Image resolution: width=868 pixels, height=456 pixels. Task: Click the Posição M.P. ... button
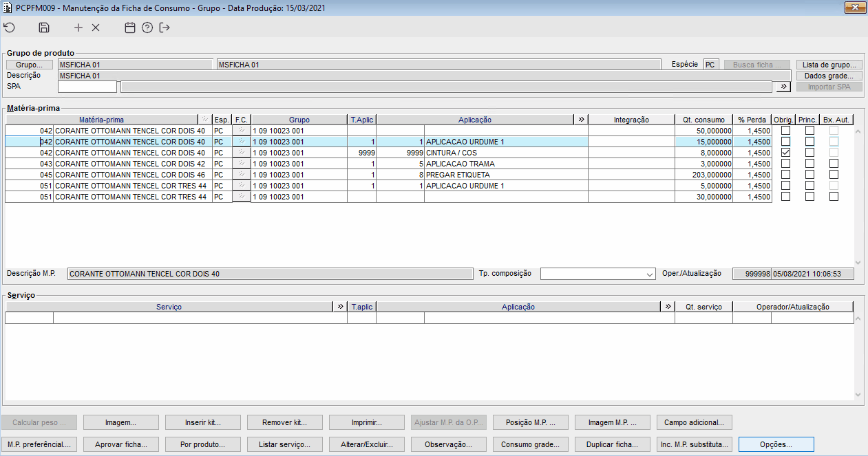coord(531,422)
